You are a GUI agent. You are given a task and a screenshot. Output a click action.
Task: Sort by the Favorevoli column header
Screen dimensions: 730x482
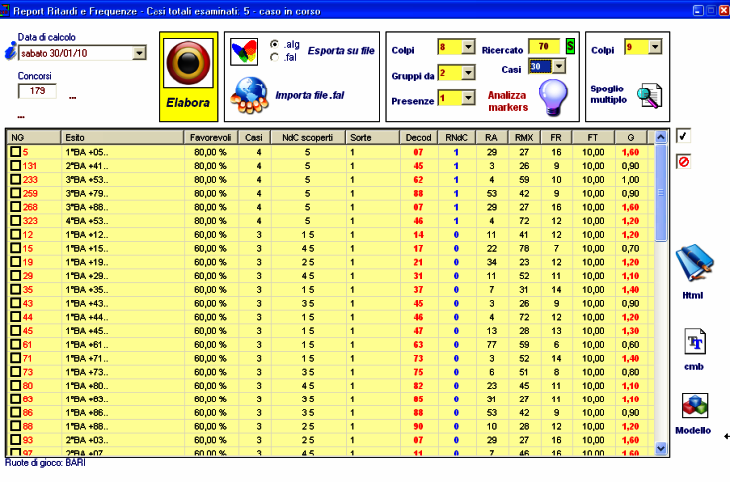[x=210, y=137]
